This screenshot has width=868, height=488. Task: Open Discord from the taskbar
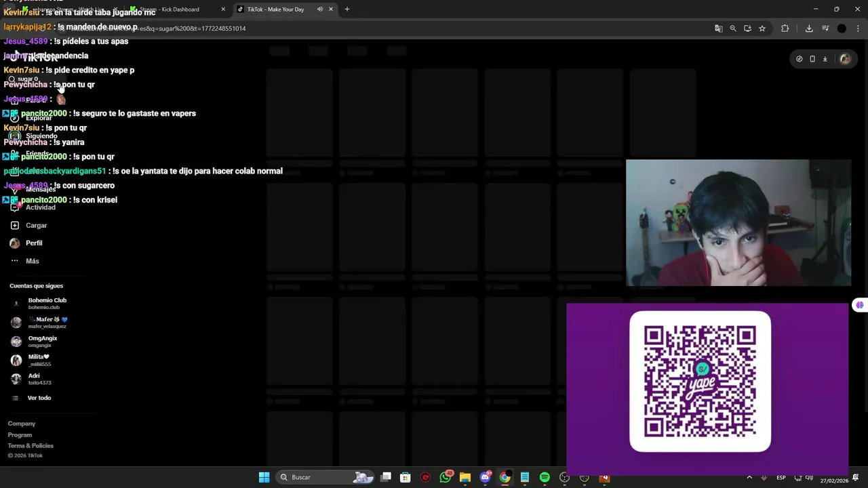point(485,477)
